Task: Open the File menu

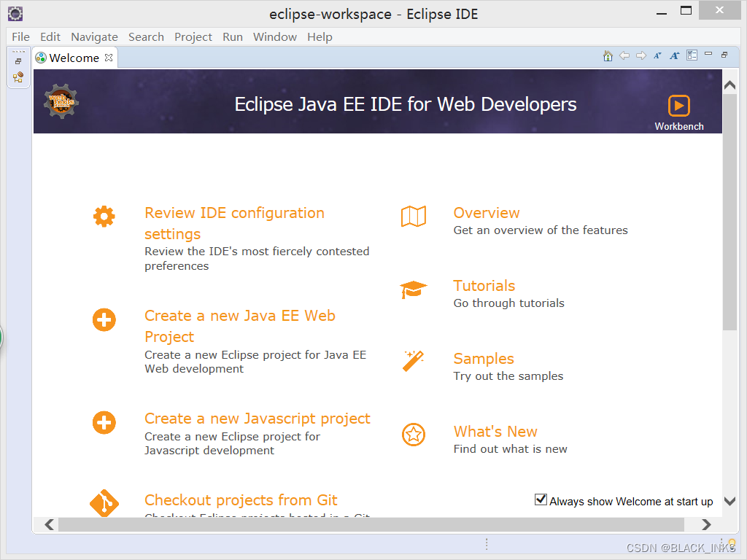Action: [20, 37]
